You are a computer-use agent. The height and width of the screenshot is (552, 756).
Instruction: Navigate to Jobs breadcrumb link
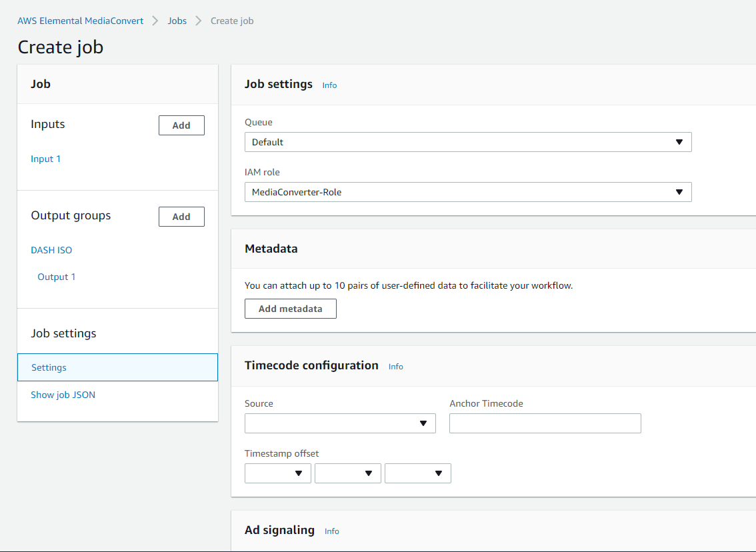(x=177, y=21)
